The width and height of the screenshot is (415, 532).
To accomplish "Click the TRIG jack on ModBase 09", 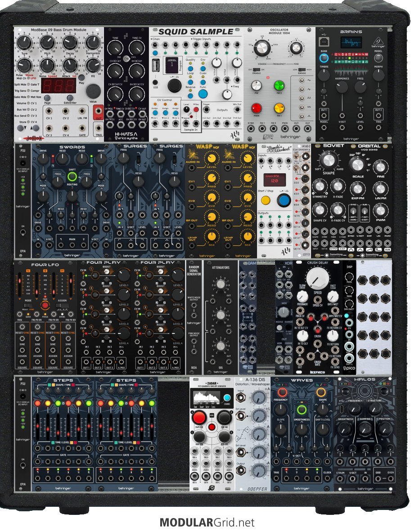I will tap(99, 128).
